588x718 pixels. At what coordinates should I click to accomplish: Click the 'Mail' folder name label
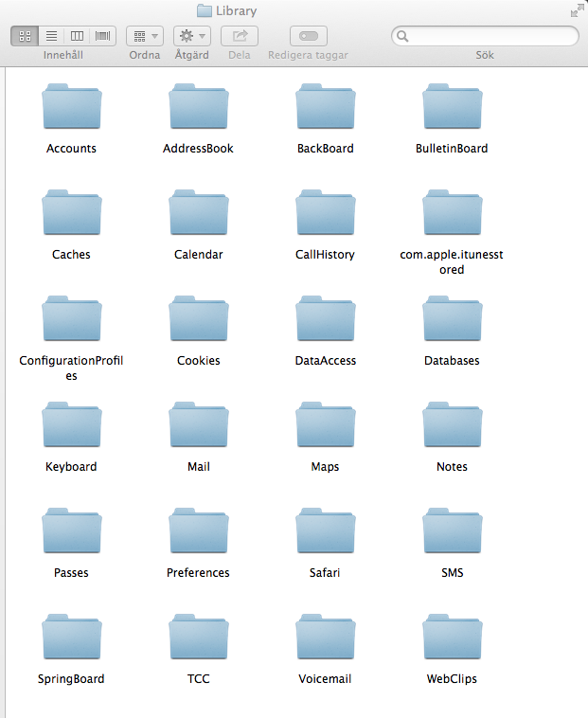(199, 467)
